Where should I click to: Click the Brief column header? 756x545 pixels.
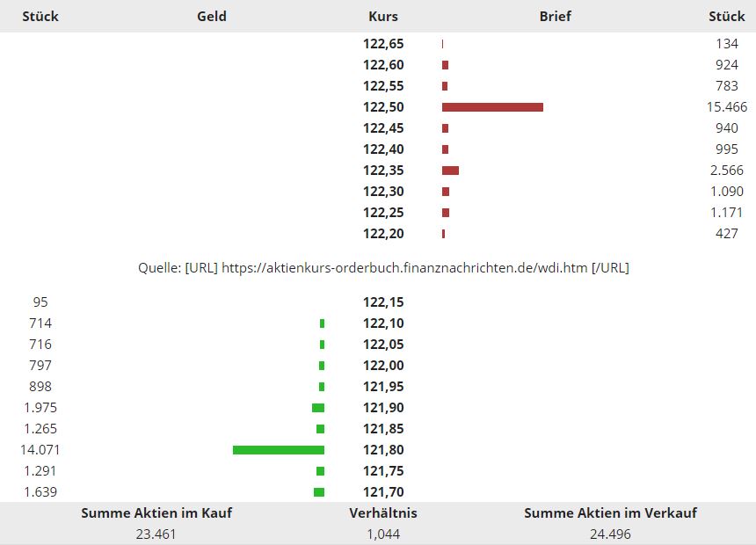(556, 16)
